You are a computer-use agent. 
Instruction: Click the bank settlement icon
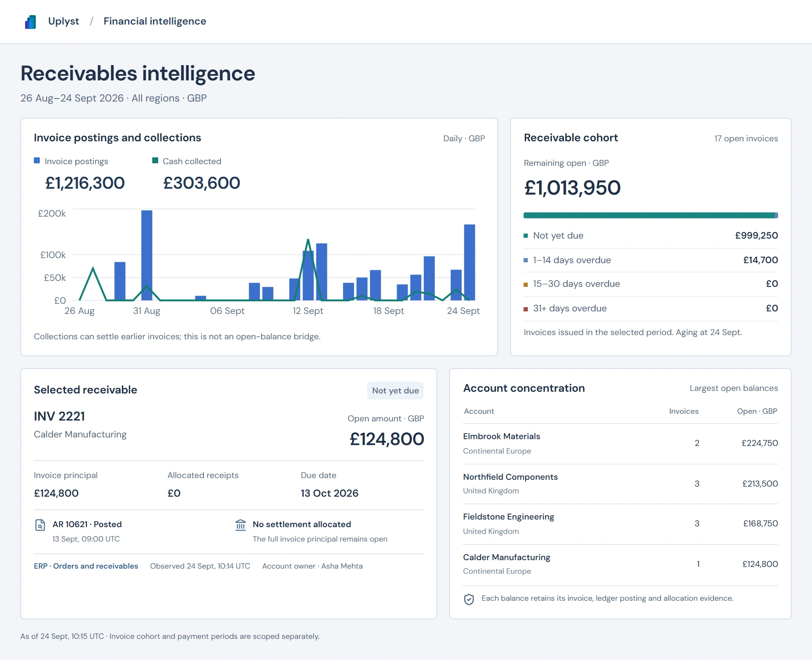[x=241, y=525]
